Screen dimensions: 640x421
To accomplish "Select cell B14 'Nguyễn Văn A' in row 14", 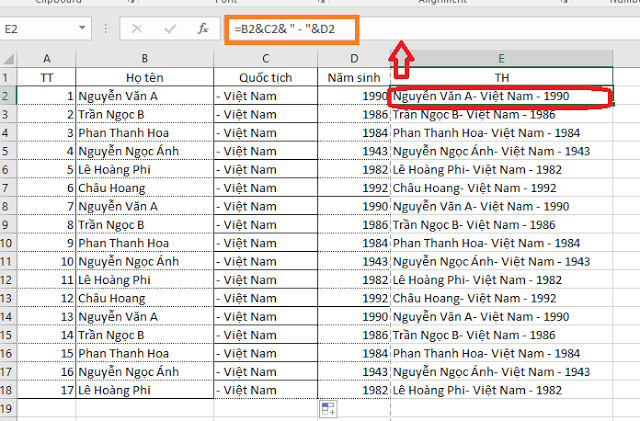I will click(x=144, y=316).
